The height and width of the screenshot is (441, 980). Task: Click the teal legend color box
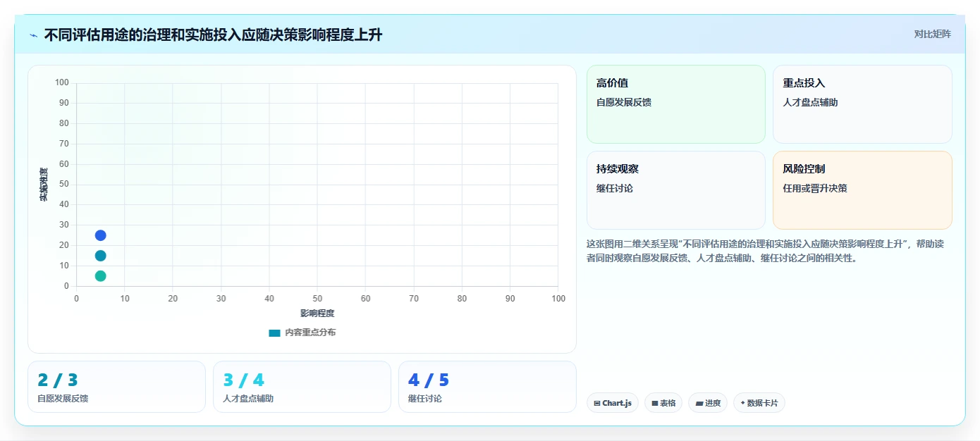pyautogui.click(x=274, y=333)
